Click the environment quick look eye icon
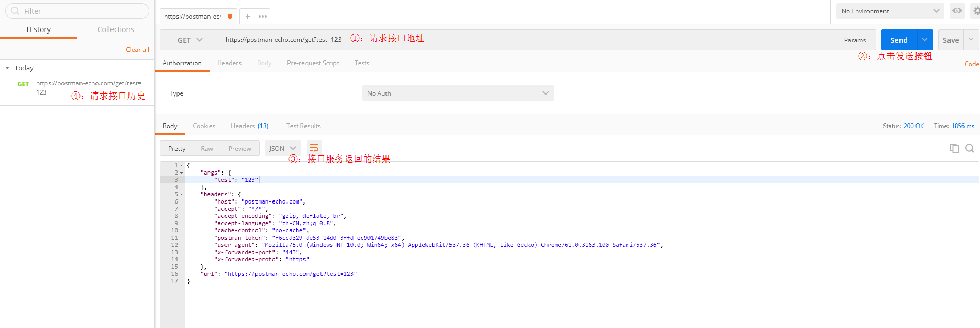This screenshot has height=328, width=980. [x=957, y=11]
